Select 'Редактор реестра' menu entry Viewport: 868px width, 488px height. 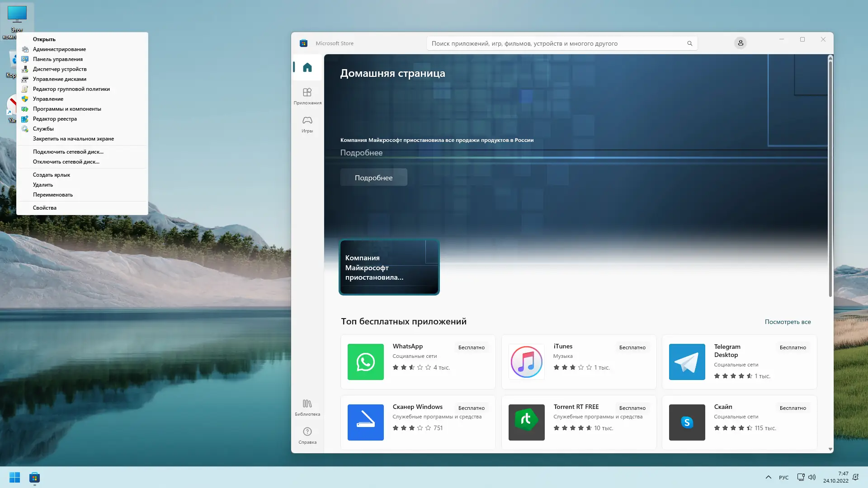click(55, 119)
